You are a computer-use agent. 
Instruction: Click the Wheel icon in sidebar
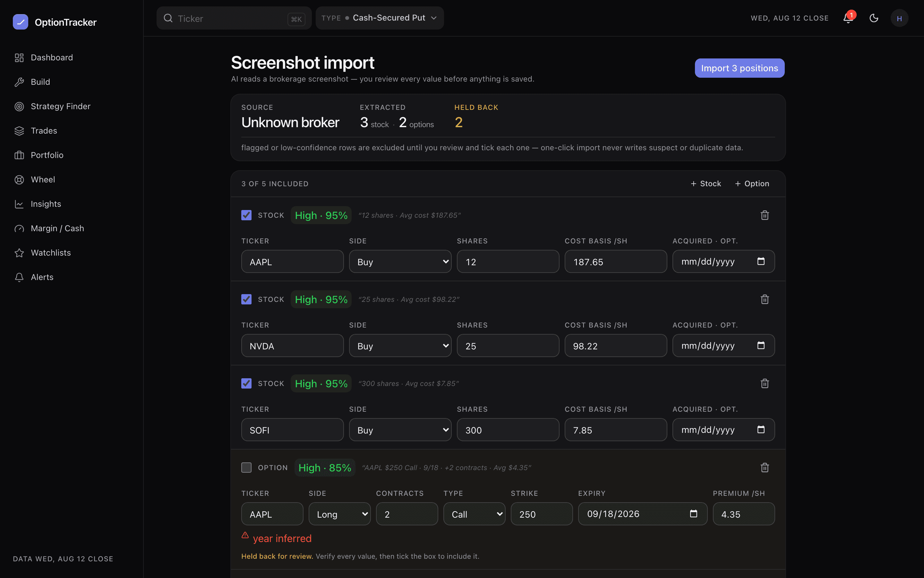(19, 180)
